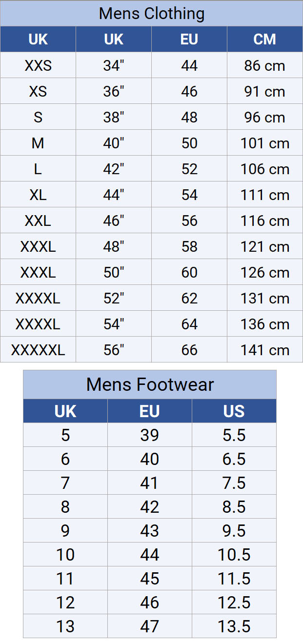
Task: Click EU shoe size 47
Action: point(150,626)
